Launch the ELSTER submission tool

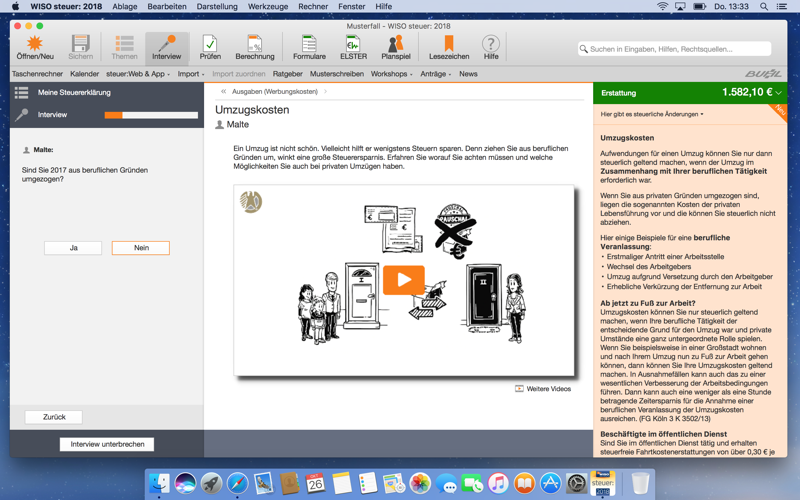pyautogui.click(x=353, y=46)
